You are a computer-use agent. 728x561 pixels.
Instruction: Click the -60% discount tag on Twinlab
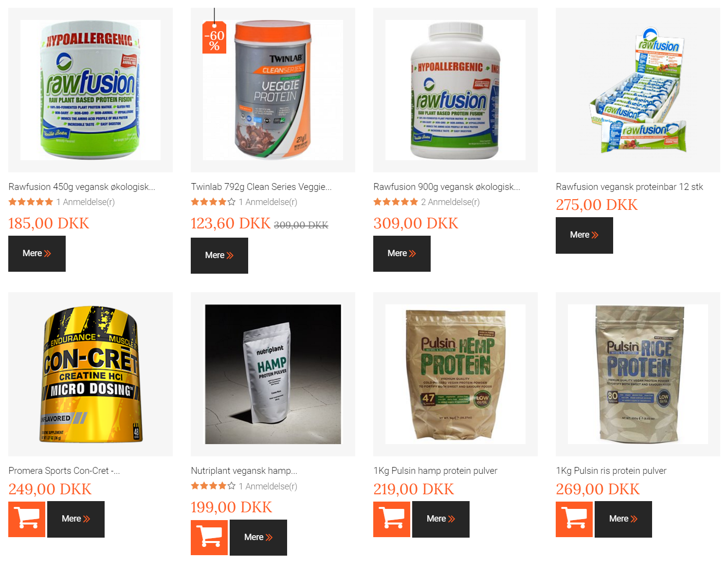click(x=214, y=37)
